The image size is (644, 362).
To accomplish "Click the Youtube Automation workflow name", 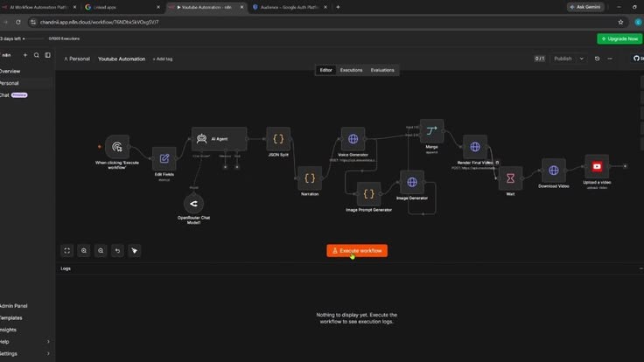I will coord(122,59).
